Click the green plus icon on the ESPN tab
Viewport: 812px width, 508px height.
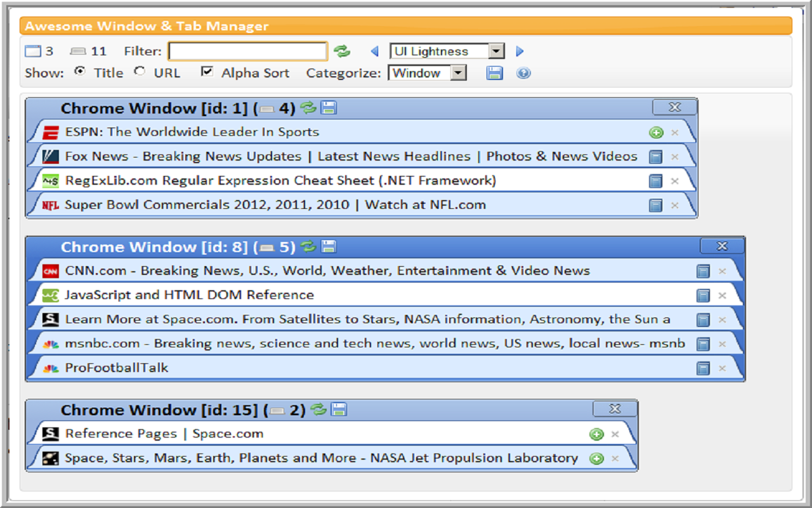tap(657, 132)
